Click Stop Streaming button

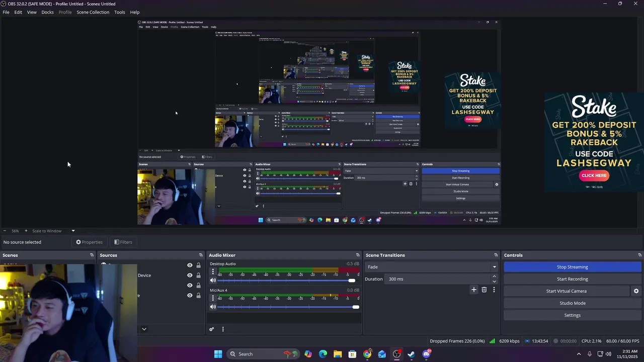click(572, 267)
